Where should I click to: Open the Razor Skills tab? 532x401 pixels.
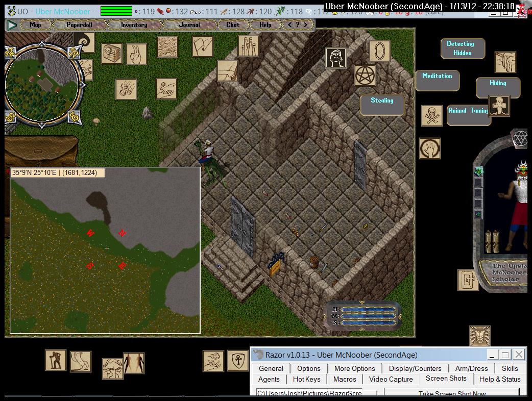tap(509, 368)
